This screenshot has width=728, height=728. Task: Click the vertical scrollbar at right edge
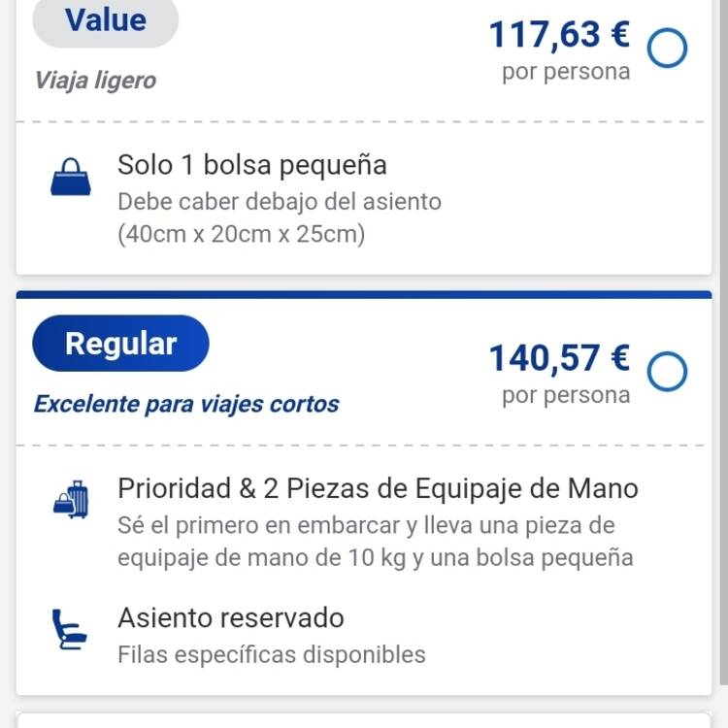(724, 344)
